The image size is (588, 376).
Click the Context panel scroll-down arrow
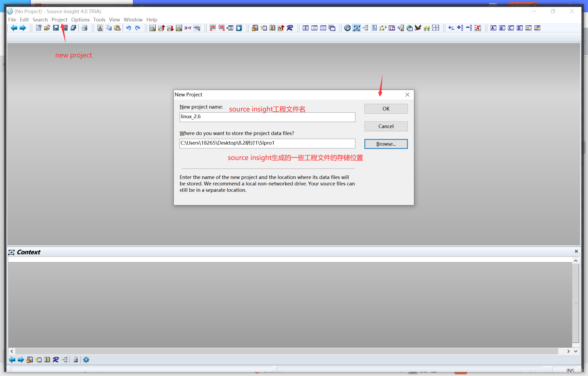[x=575, y=351]
